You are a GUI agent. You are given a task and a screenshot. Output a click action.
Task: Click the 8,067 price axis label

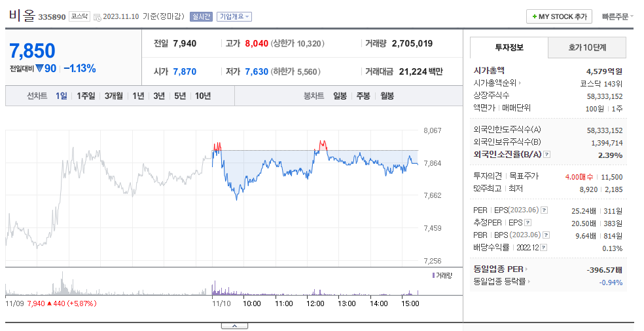pyautogui.click(x=433, y=130)
